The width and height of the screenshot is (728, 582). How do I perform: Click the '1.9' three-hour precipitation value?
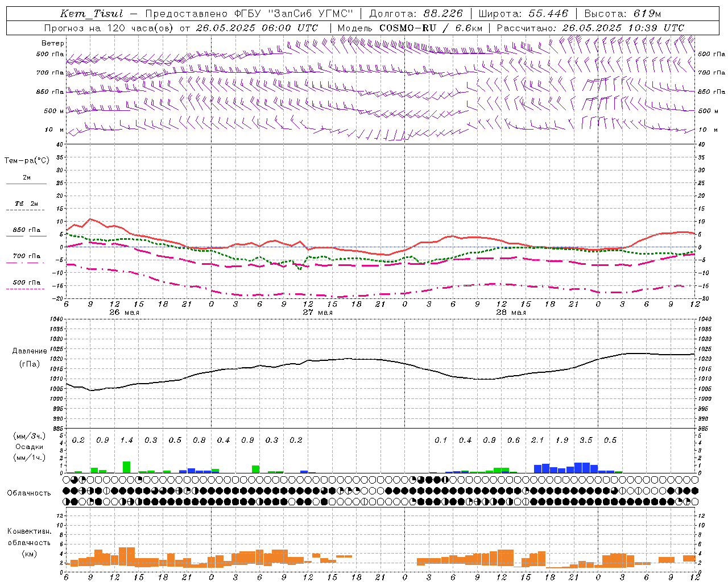pos(562,440)
